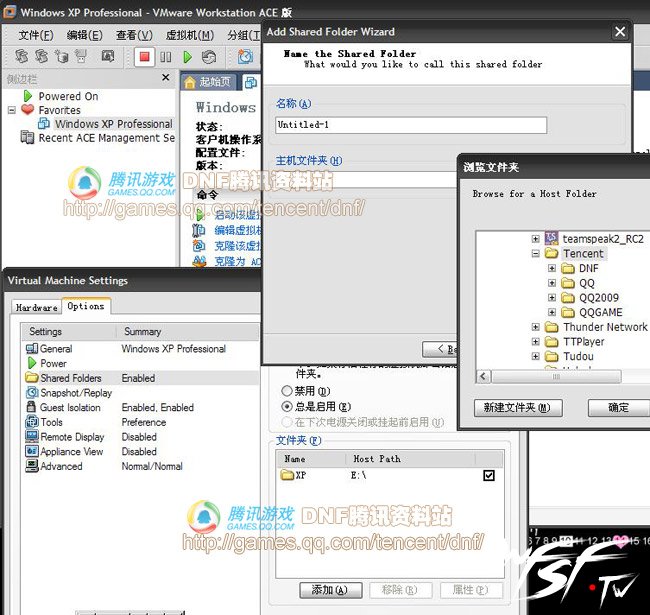
Task: Open Guest Isolation settings entry
Action: pyautogui.click(x=70, y=408)
